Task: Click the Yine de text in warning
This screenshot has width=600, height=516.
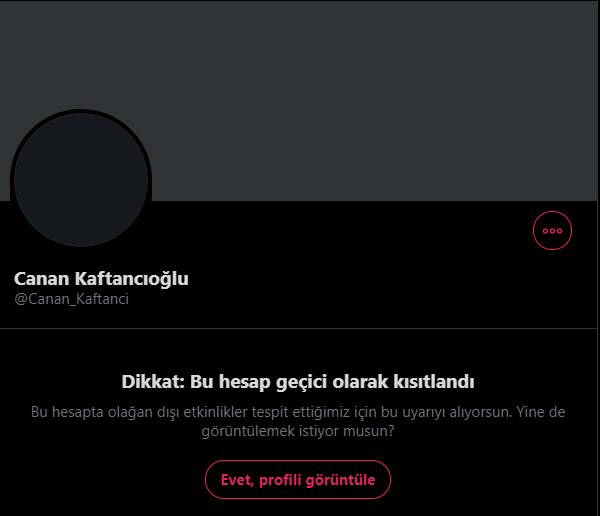Action: (x=541, y=412)
